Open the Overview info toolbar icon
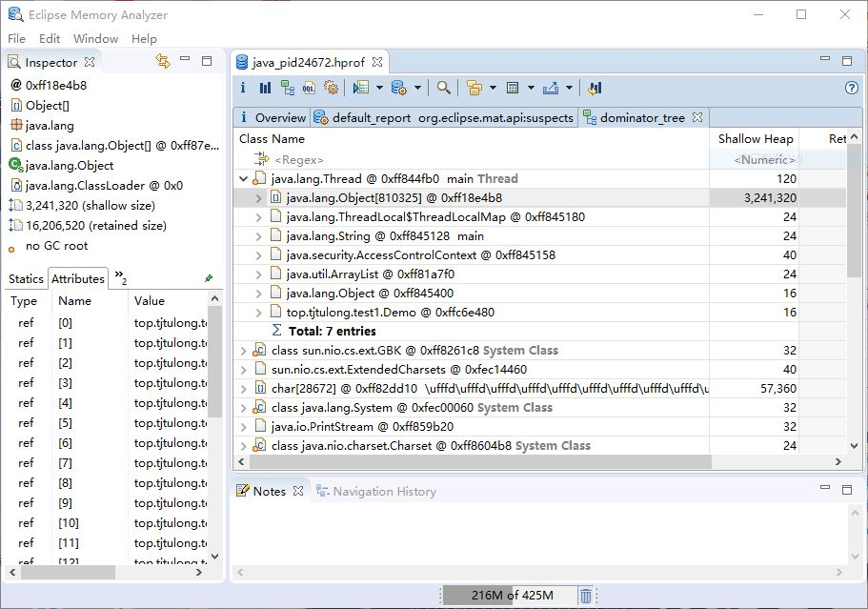The width and height of the screenshot is (868, 609). 242,88
